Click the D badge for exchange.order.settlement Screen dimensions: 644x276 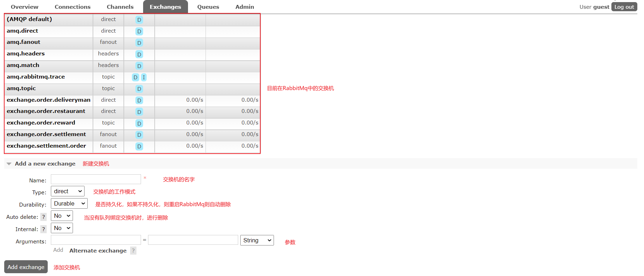coord(139,135)
